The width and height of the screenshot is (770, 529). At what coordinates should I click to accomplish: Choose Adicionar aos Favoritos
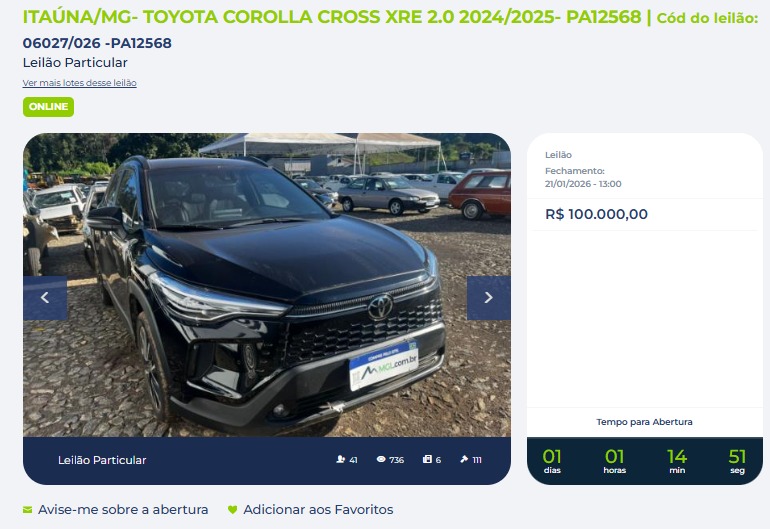(318, 510)
